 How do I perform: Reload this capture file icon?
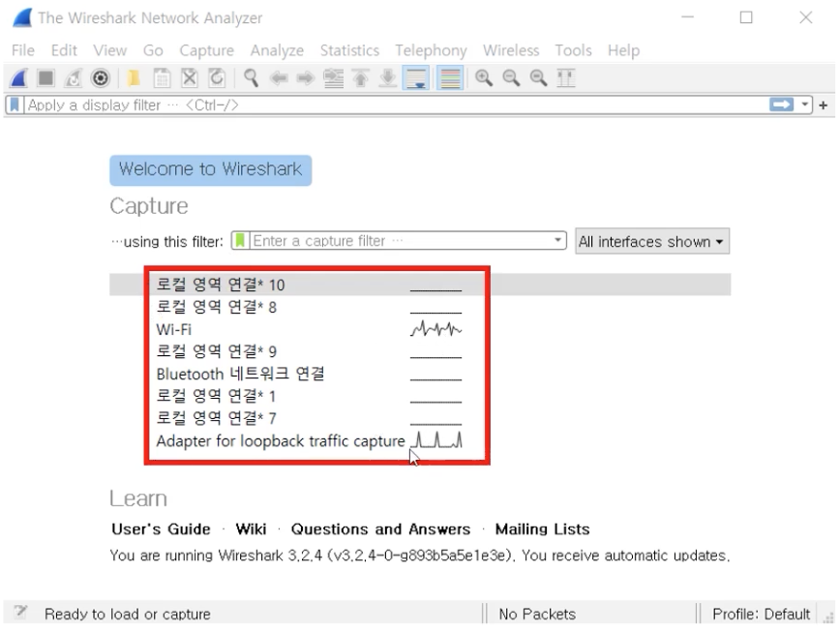[217, 78]
